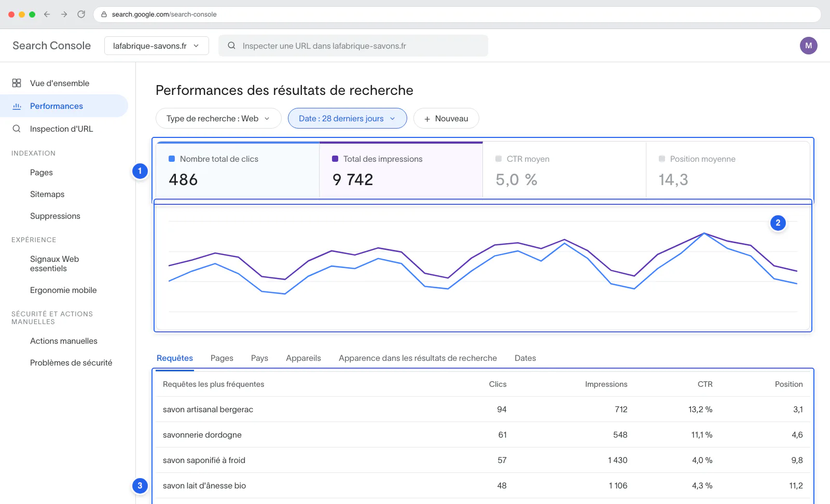Open Actions manuelles in sidebar
830x504 pixels.
[64, 341]
